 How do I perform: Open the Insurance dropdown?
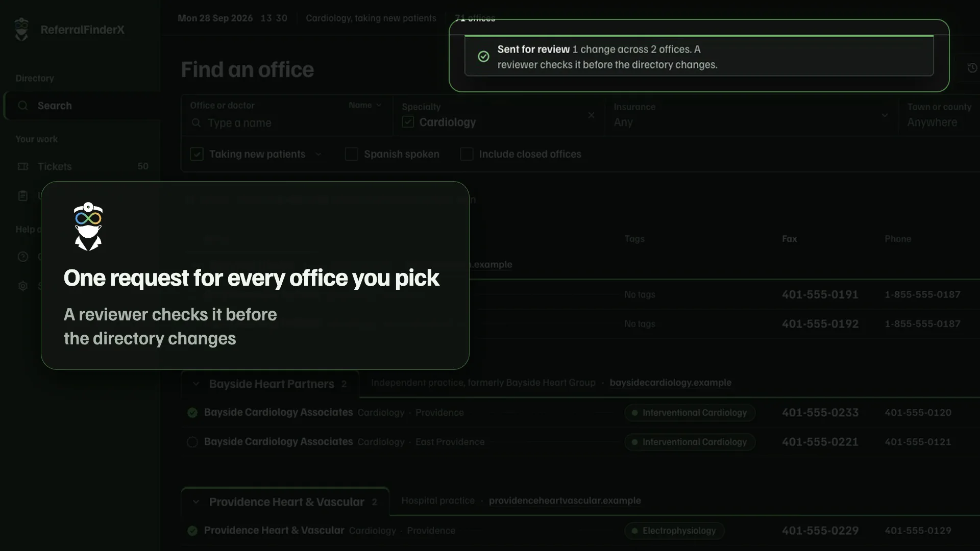751,115
